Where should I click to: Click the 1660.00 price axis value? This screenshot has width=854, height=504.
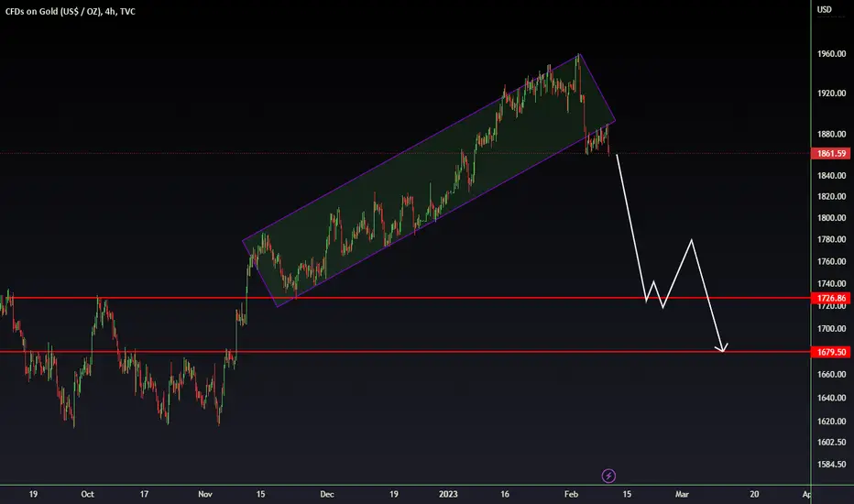click(x=831, y=374)
